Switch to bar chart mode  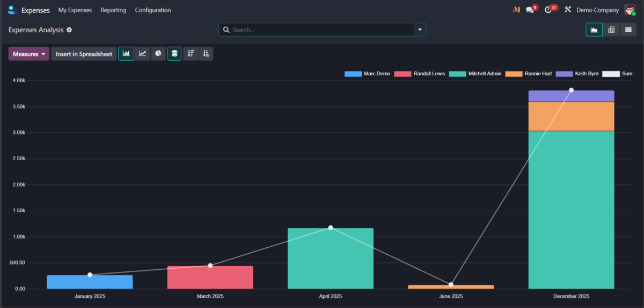(126, 54)
